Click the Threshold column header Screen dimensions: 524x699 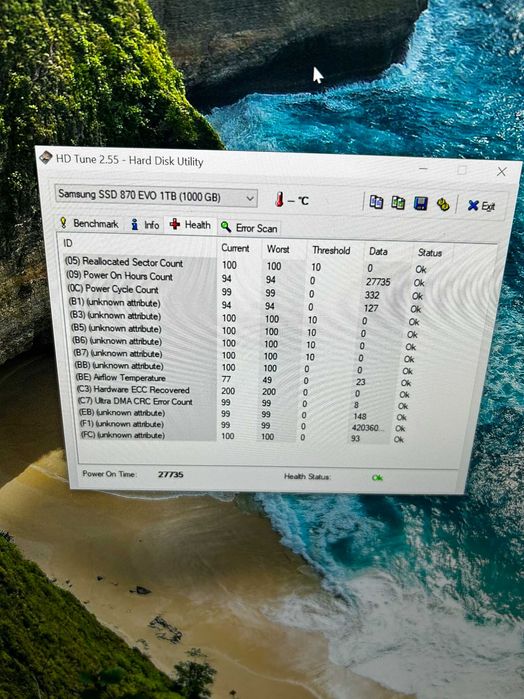tap(331, 251)
